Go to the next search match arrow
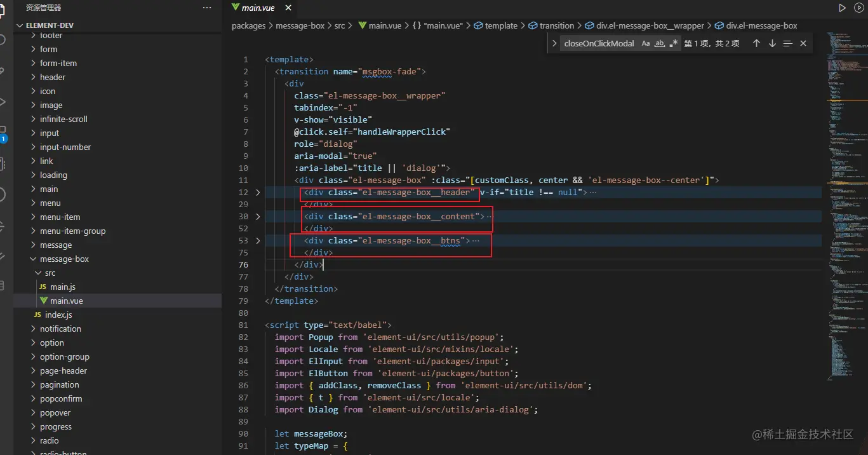 [772, 43]
